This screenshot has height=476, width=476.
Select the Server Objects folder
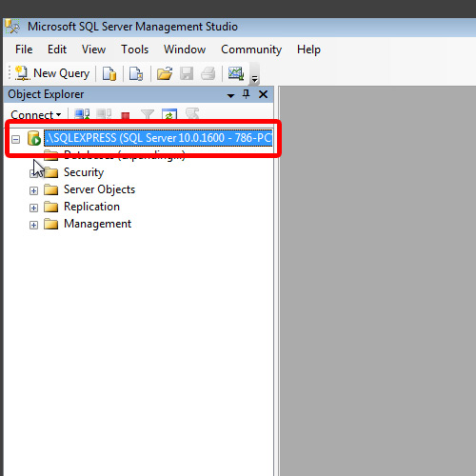(x=99, y=189)
